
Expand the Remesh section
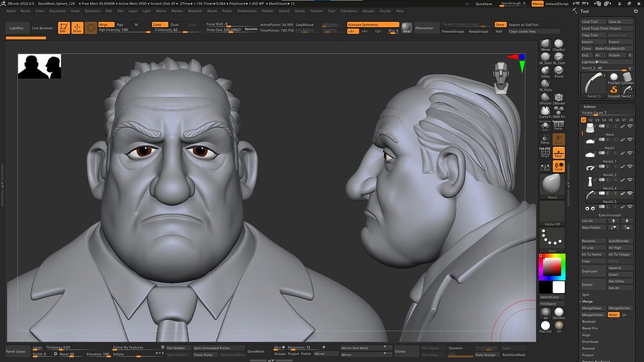(x=588, y=348)
